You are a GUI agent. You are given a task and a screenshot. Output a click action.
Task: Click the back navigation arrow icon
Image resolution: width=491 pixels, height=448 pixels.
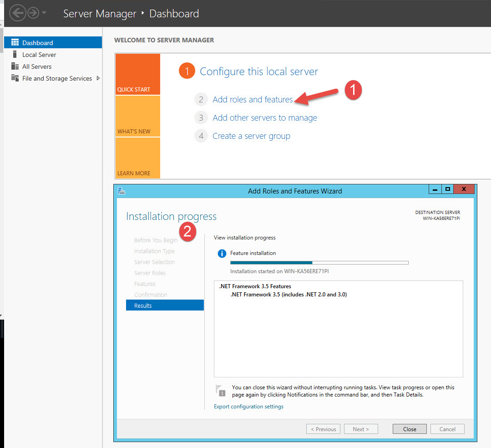18,13
